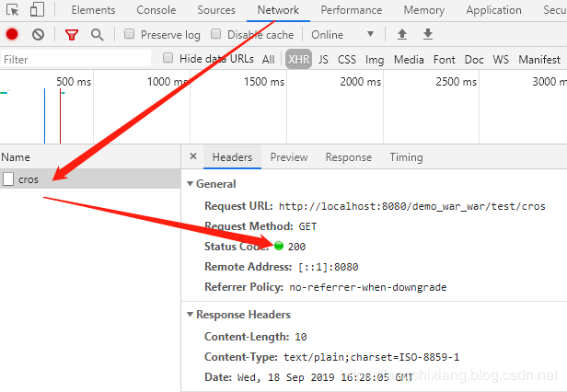Click the no-referrer-when-downgrade policy value
Screen dimensions: 567x392
click(368, 287)
